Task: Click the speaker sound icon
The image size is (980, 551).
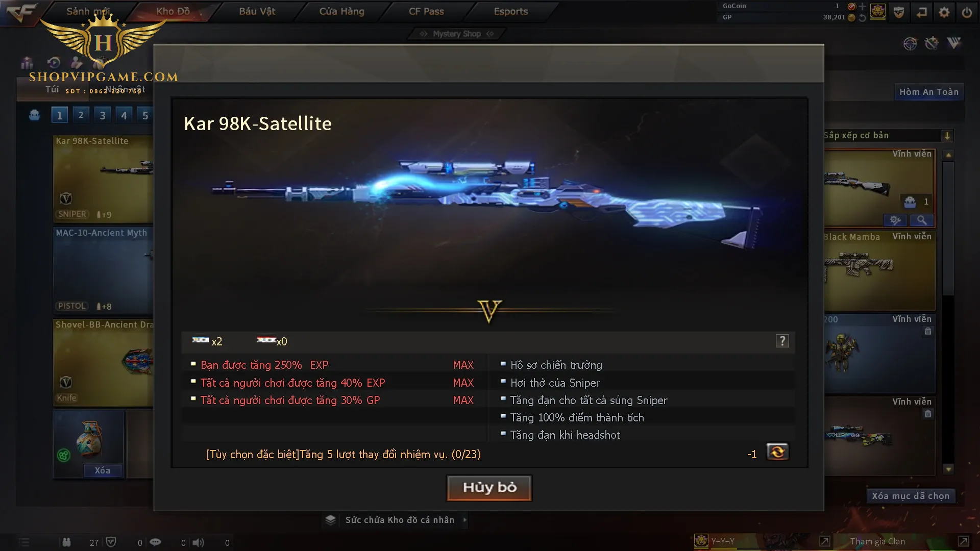Action: coord(198,542)
